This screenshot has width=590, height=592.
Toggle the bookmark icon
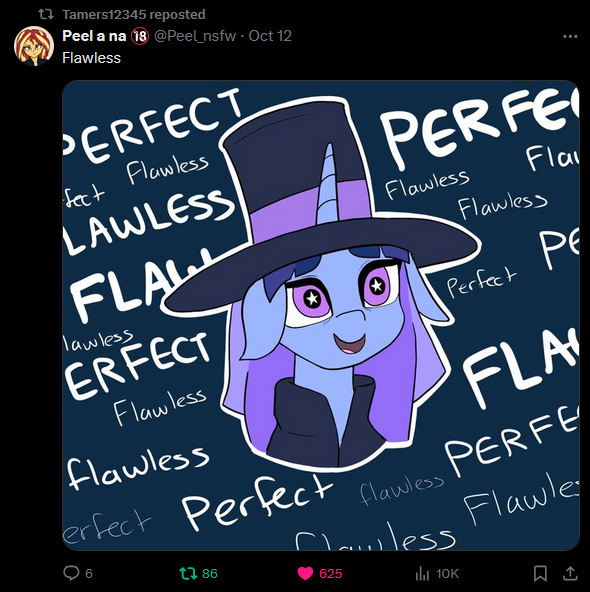click(540, 573)
